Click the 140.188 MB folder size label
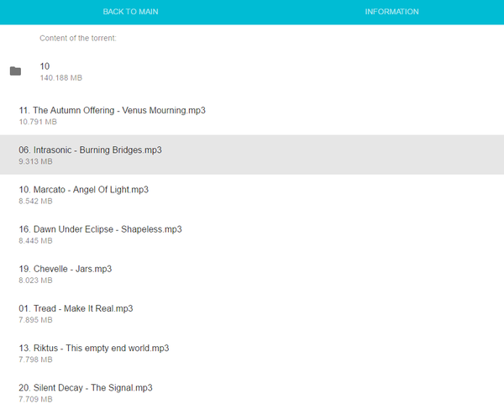 point(60,78)
